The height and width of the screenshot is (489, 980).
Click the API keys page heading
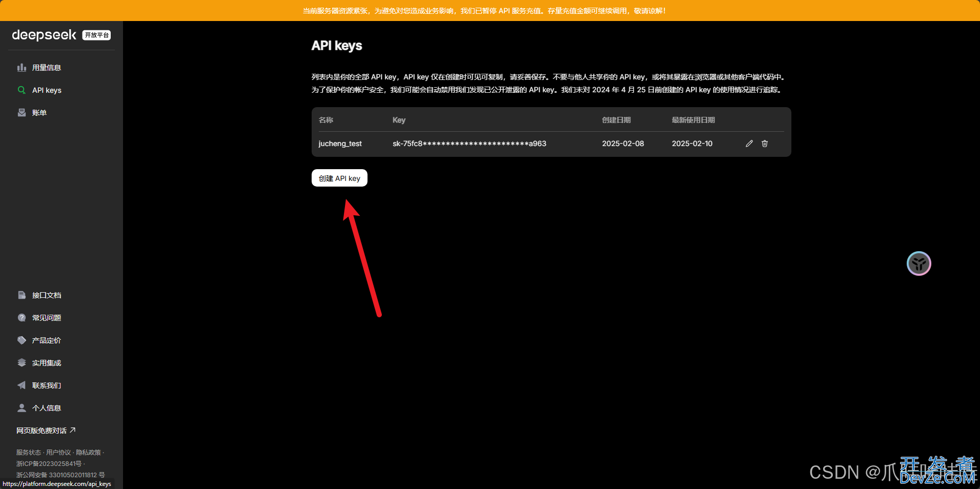[x=337, y=46]
